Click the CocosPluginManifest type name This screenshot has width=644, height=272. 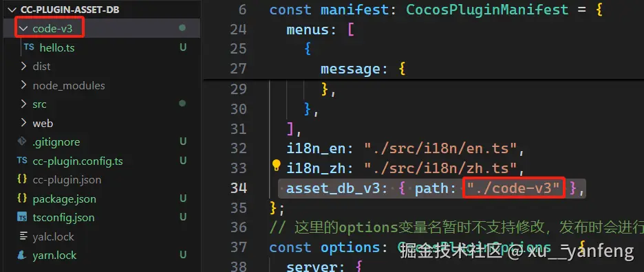click(487, 10)
